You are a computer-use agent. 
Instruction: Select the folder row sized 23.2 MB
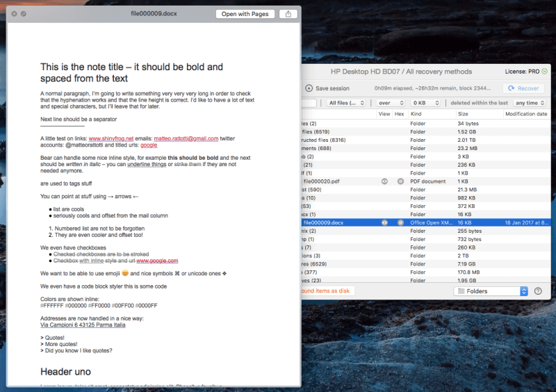click(x=426, y=148)
